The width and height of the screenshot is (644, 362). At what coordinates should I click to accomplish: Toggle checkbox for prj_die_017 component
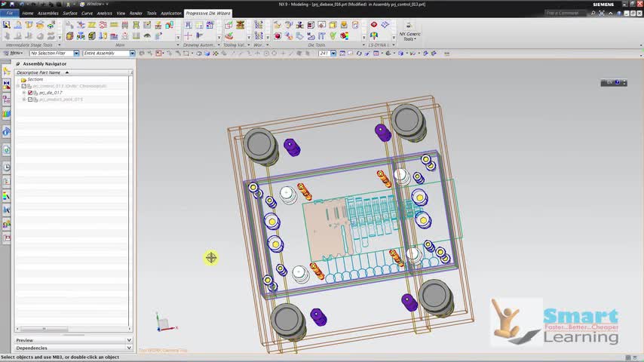[30, 93]
